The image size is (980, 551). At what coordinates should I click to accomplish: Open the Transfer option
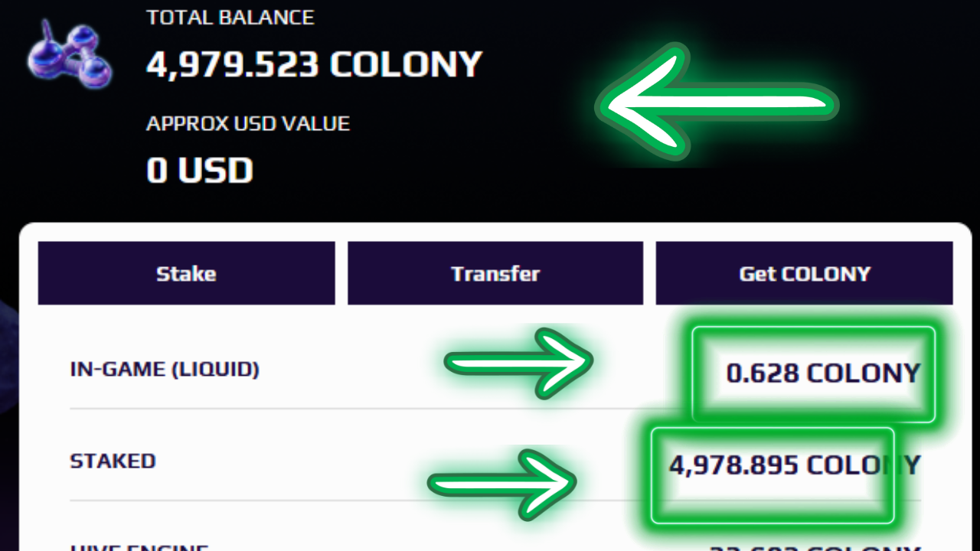coord(495,273)
